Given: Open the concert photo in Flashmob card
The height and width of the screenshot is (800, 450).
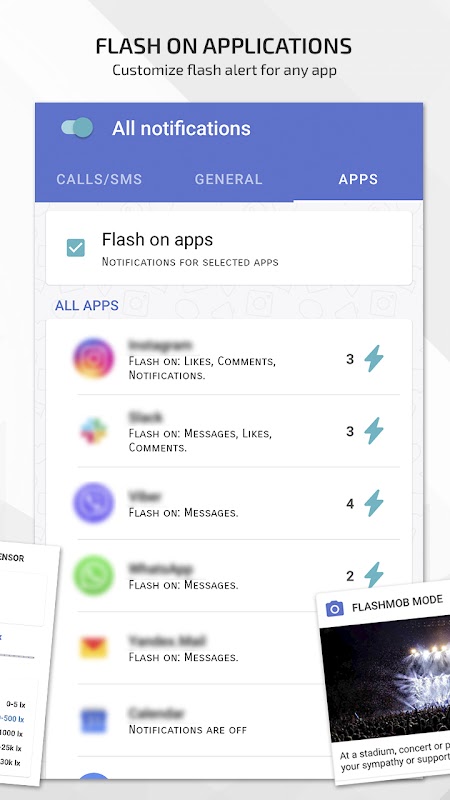Looking at the screenshot, I should [x=386, y=679].
